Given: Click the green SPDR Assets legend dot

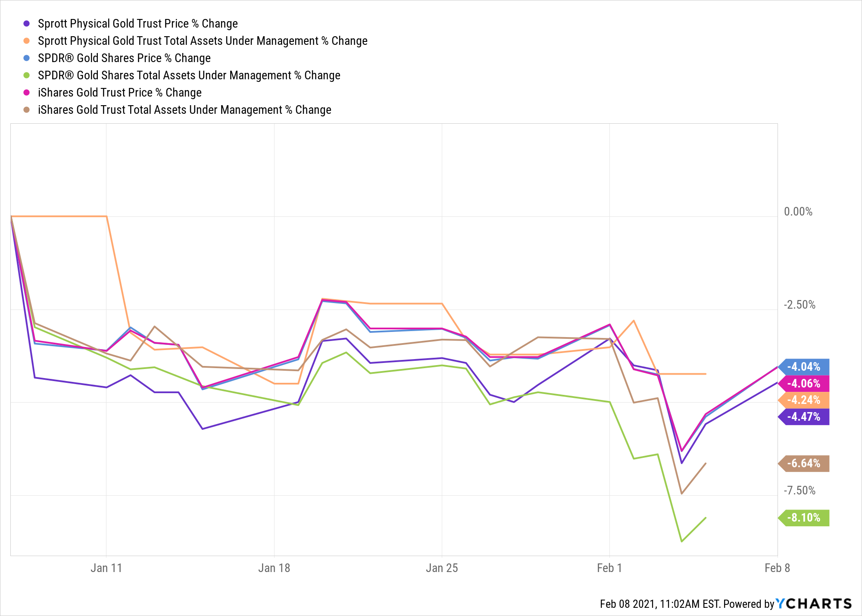Looking at the screenshot, I should click(x=27, y=75).
